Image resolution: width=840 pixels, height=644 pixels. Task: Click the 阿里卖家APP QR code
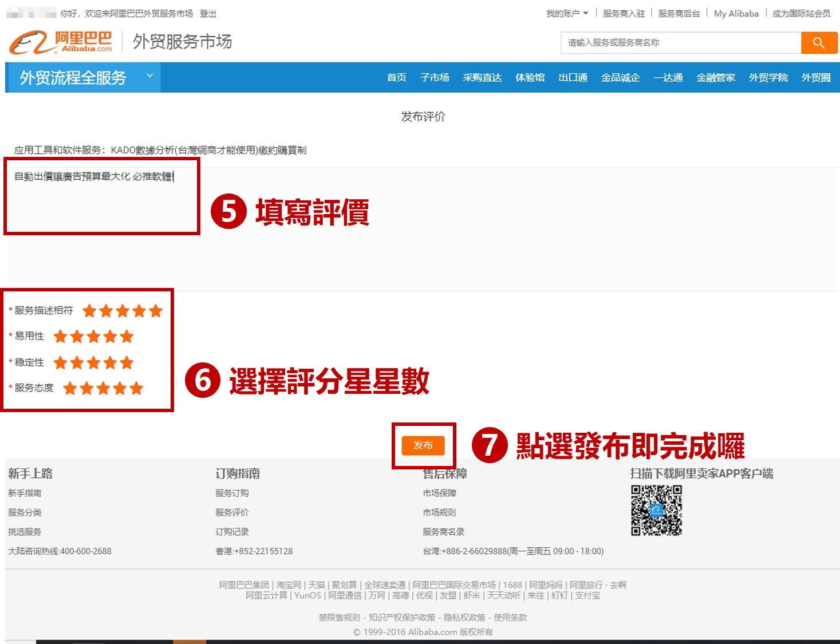[x=656, y=511]
